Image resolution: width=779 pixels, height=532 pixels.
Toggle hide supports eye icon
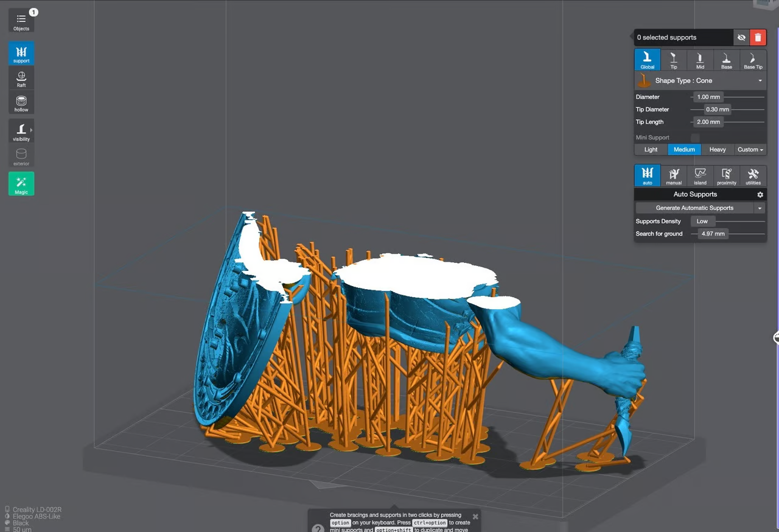tap(741, 38)
